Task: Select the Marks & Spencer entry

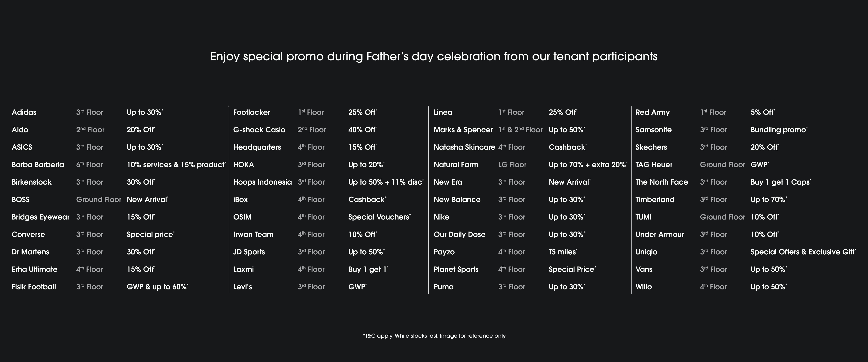Action: (x=463, y=130)
